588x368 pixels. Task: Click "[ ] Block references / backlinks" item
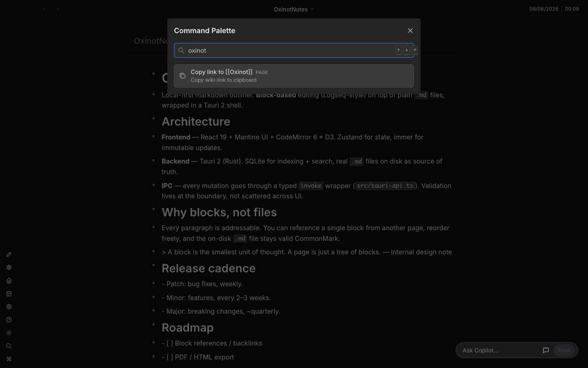click(x=212, y=343)
